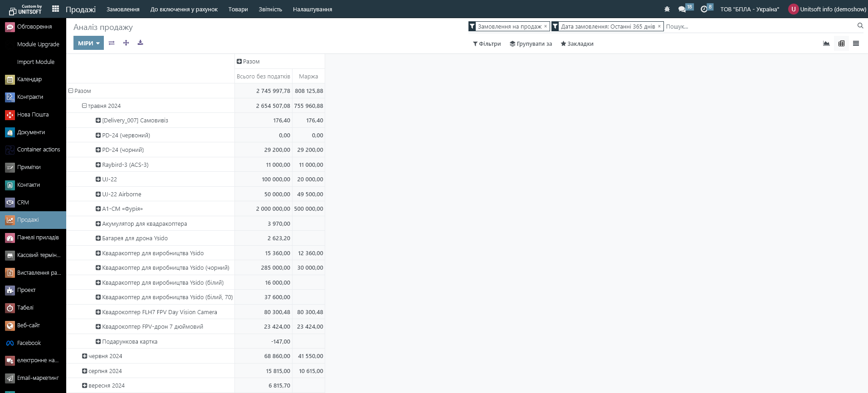The height and width of the screenshot is (393, 868).
Task: Open the debug bug icon
Action: coord(667,9)
